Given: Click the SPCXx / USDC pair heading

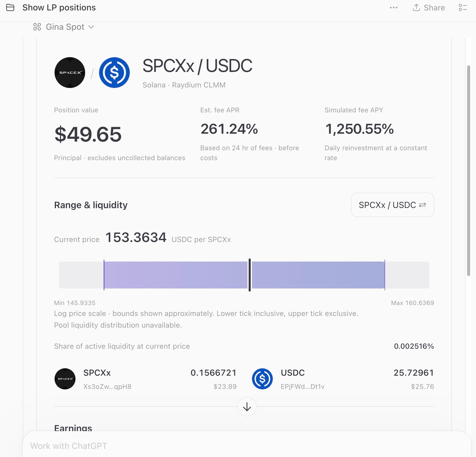Looking at the screenshot, I should pyautogui.click(x=197, y=66).
